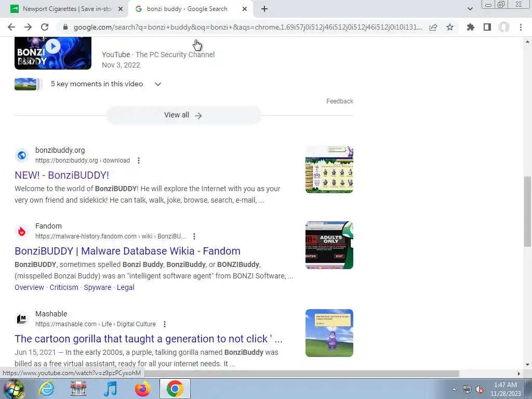Go forward in browser history
The width and height of the screenshot is (532, 399).
[28, 27]
